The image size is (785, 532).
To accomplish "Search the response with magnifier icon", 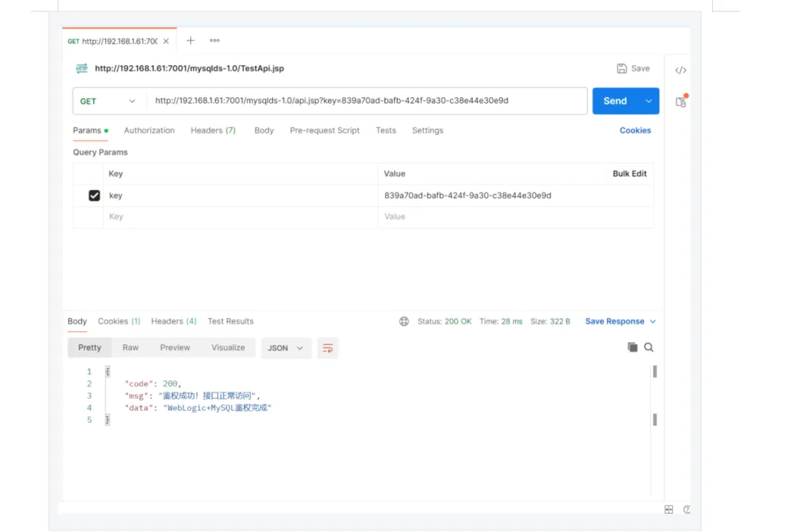I will pos(649,347).
